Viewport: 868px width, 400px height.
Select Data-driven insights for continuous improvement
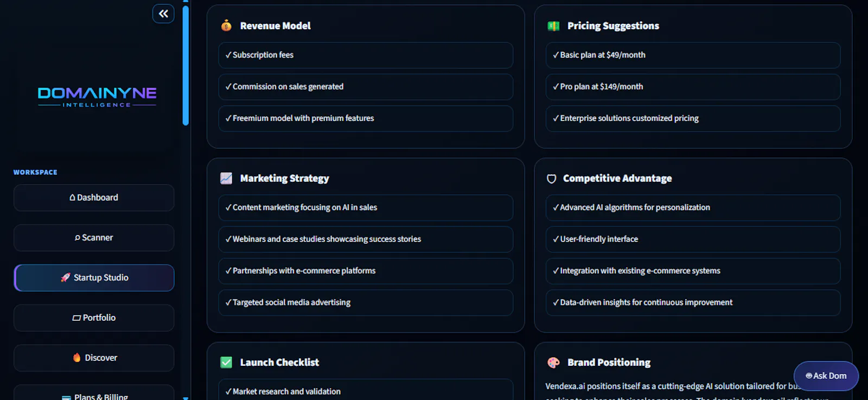(x=693, y=303)
